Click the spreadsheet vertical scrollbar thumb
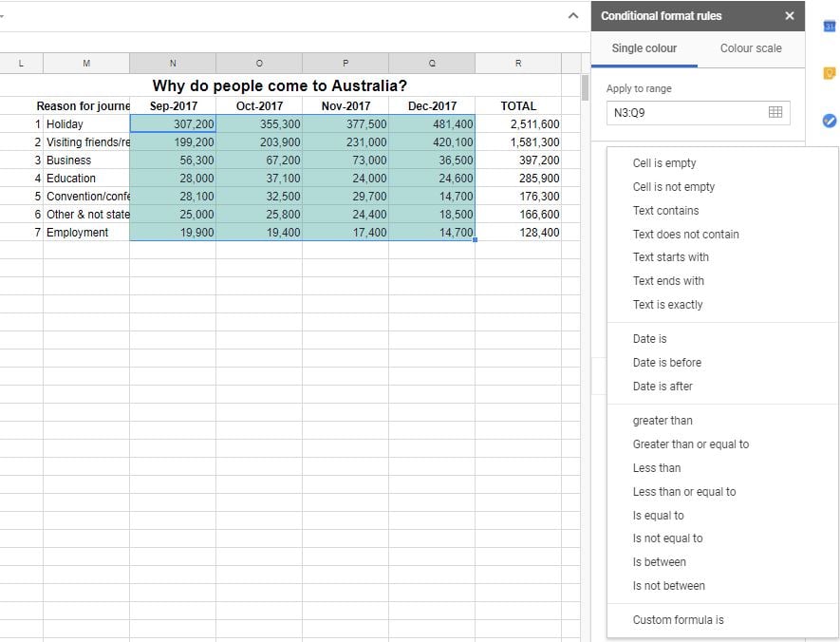The height and width of the screenshot is (642, 840). [585, 88]
